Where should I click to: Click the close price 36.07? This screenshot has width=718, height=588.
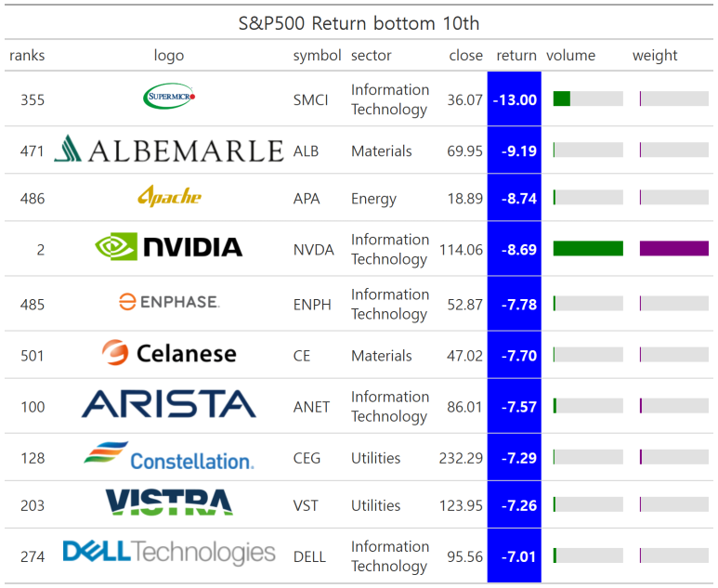click(464, 99)
